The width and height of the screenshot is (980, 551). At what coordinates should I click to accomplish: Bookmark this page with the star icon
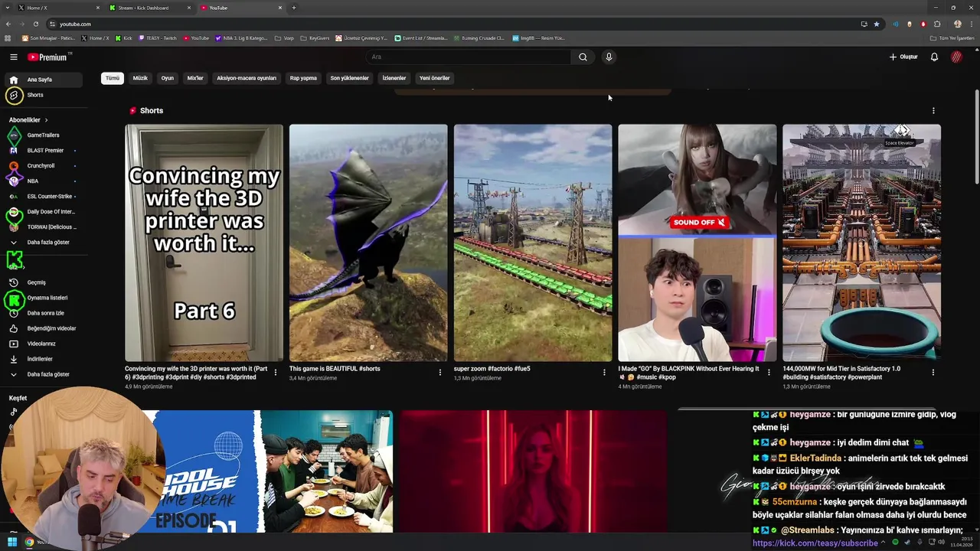click(x=877, y=24)
